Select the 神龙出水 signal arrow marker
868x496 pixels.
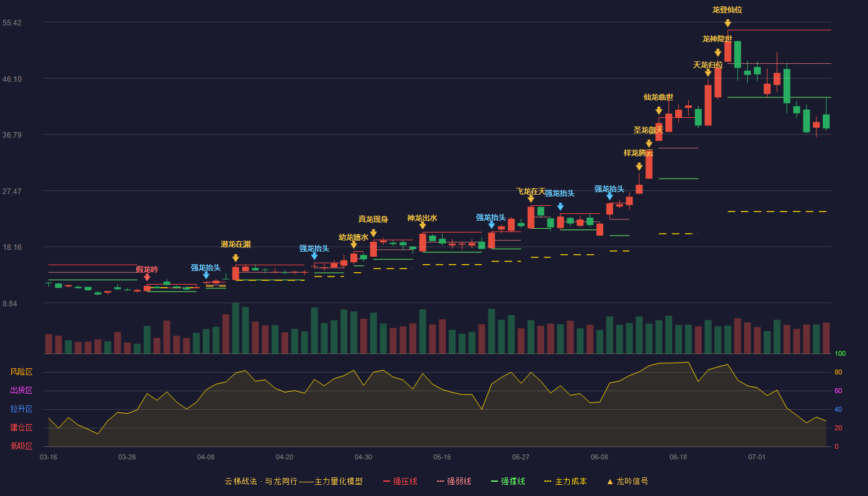[x=422, y=225]
